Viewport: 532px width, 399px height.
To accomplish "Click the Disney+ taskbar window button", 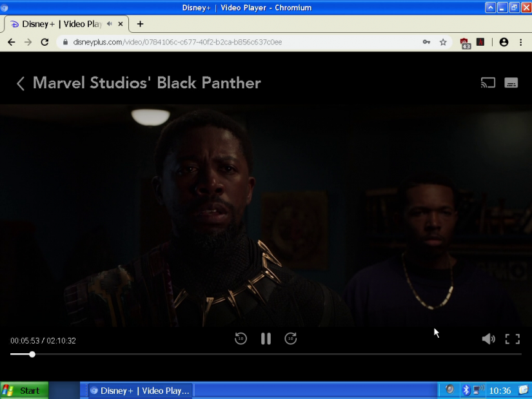I will (x=141, y=391).
